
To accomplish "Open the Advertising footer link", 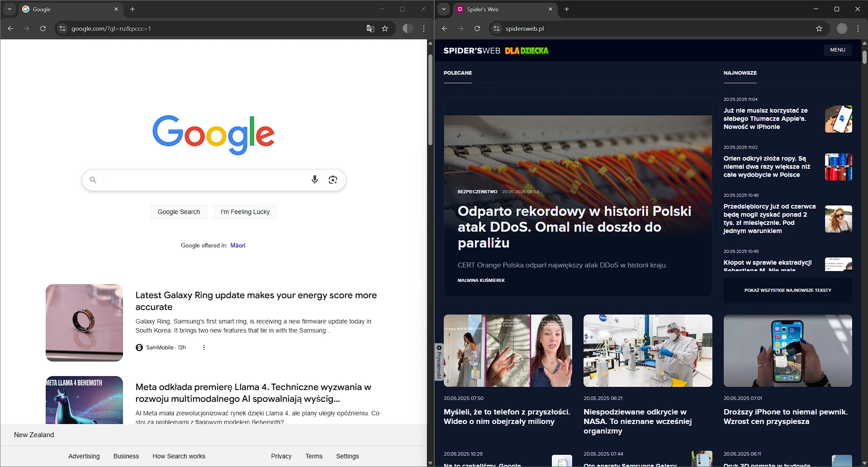I will [84, 456].
